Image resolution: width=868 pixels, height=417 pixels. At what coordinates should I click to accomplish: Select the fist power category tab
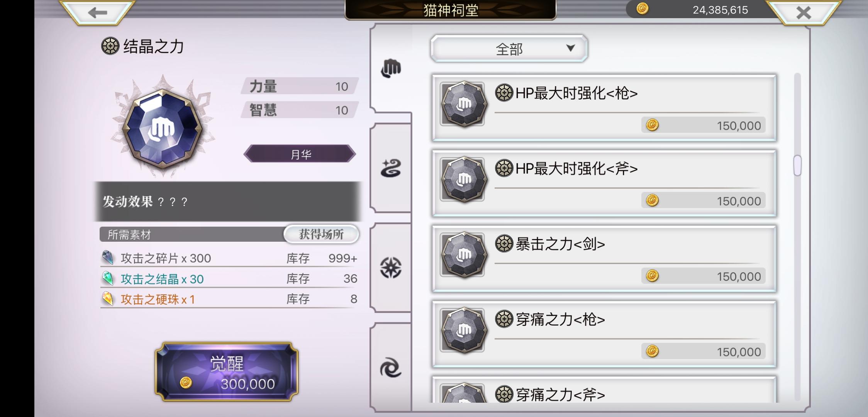click(x=391, y=69)
